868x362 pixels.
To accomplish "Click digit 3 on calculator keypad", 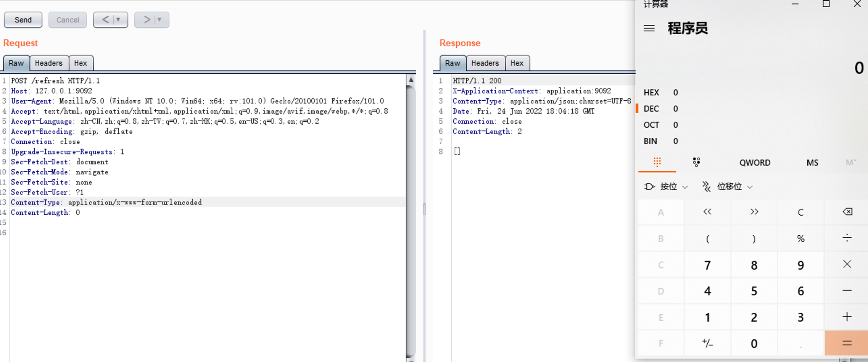I will tap(800, 317).
